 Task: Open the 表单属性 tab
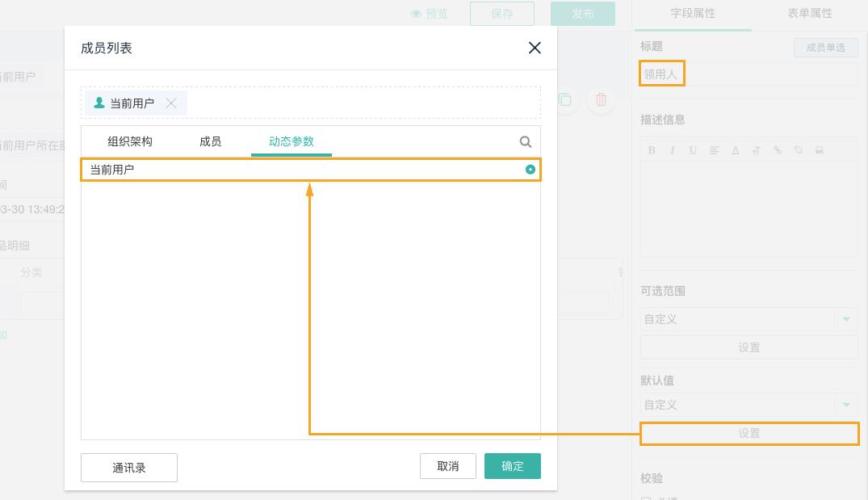point(810,14)
